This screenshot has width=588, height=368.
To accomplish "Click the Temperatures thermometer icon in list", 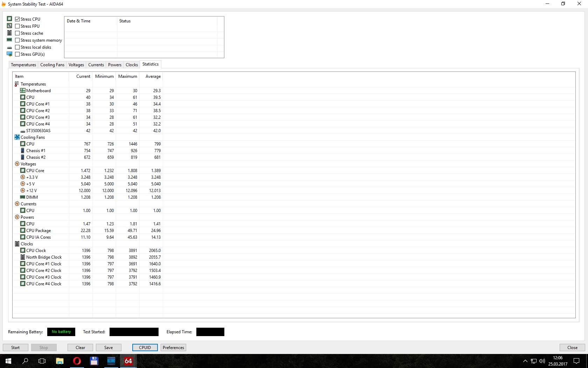I will point(17,84).
